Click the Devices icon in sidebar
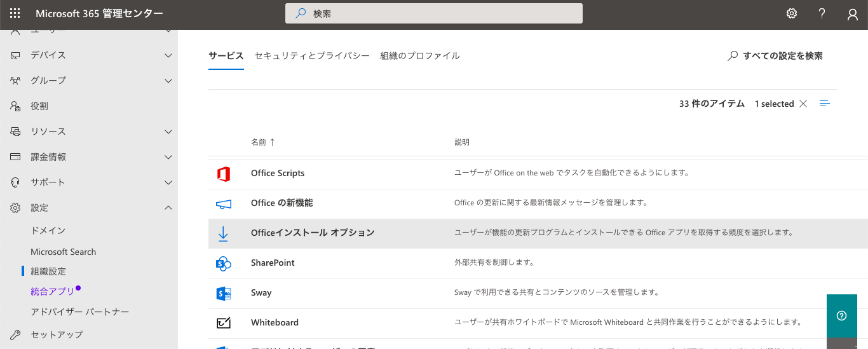 (x=16, y=55)
